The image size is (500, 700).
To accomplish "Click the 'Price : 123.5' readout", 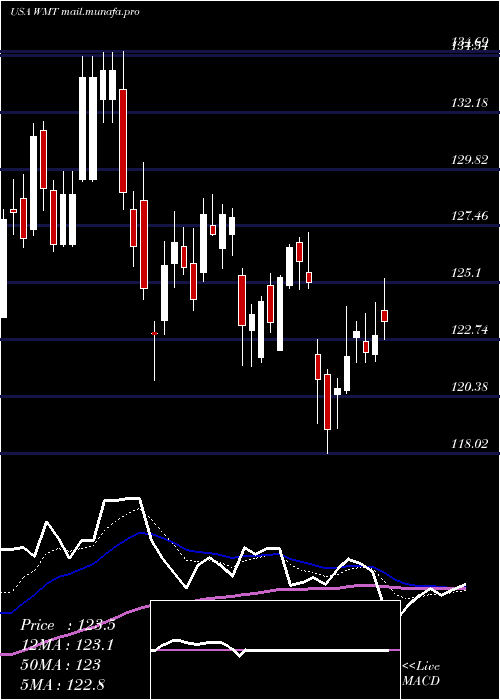I will 68,625.
